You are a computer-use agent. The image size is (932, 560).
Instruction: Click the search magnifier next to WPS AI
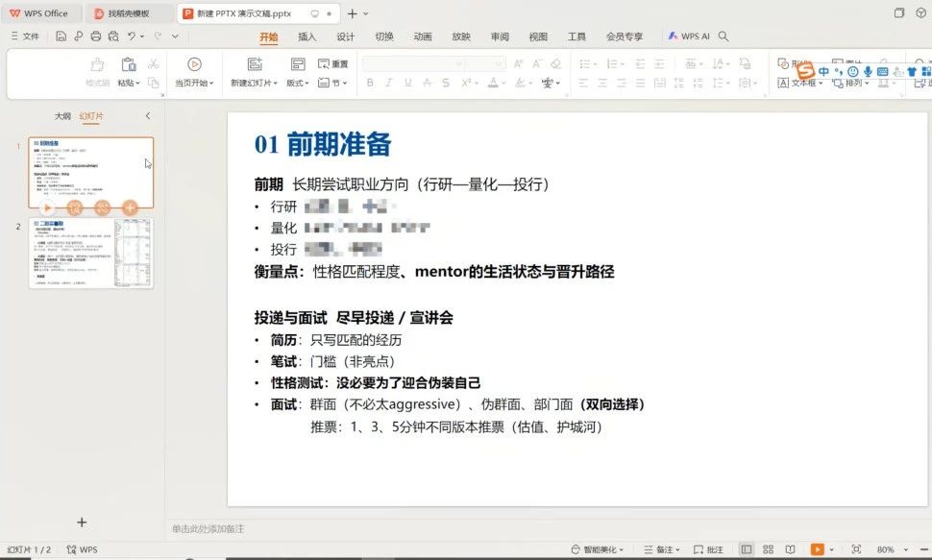(724, 37)
